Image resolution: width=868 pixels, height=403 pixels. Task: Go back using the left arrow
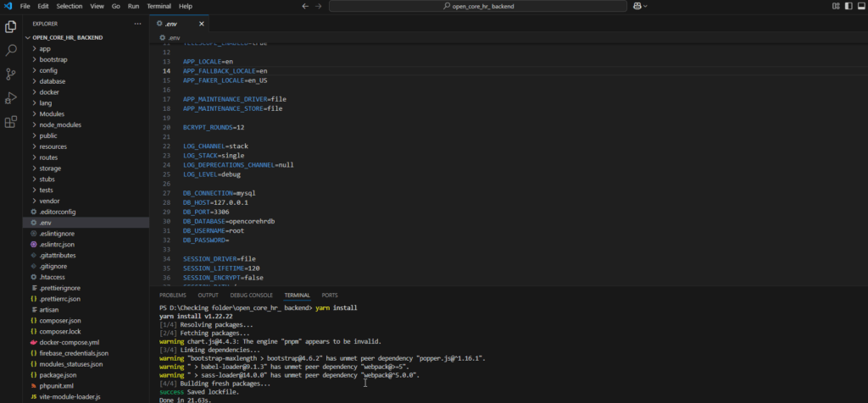click(305, 6)
